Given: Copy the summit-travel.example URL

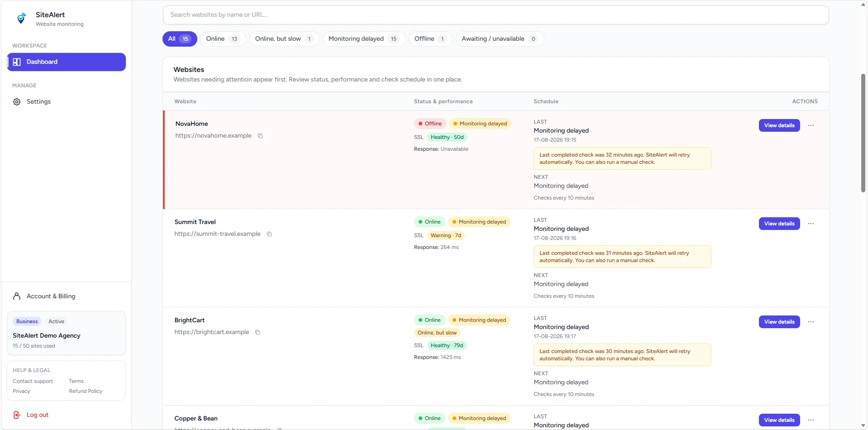Looking at the screenshot, I should 269,234.
